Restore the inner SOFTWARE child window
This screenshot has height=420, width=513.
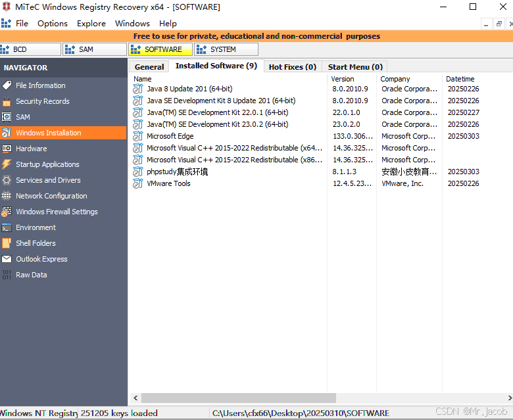pos(499,24)
